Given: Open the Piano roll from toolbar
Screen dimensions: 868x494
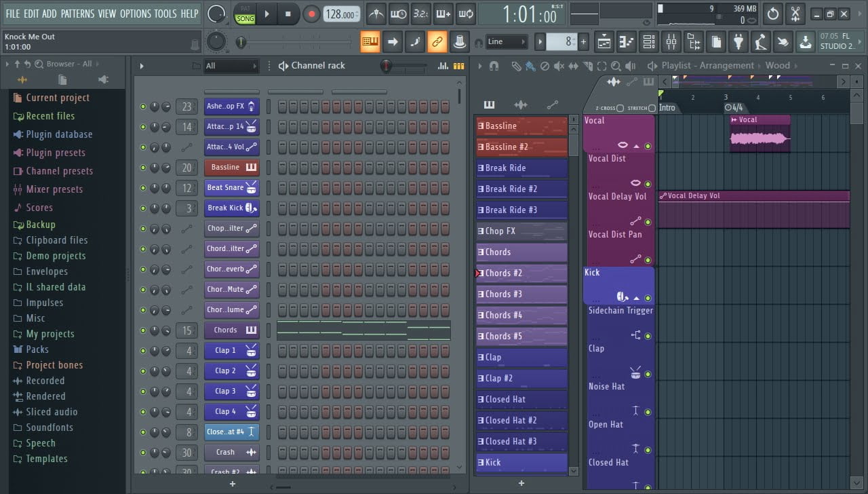Looking at the screenshot, I should click(627, 41).
